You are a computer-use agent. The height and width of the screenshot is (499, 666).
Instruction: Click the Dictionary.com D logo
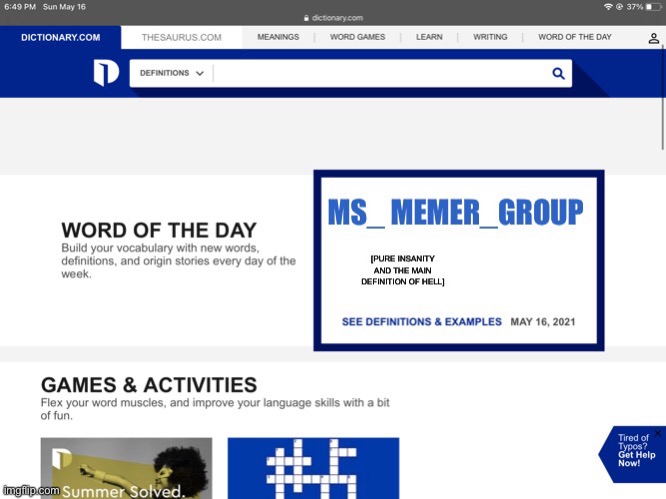[x=106, y=73]
